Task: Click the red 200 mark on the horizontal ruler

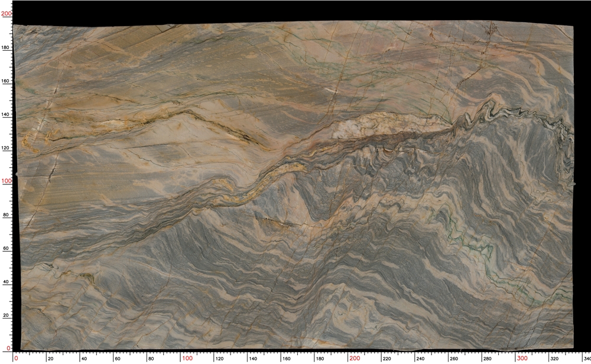Action: point(355,358)
